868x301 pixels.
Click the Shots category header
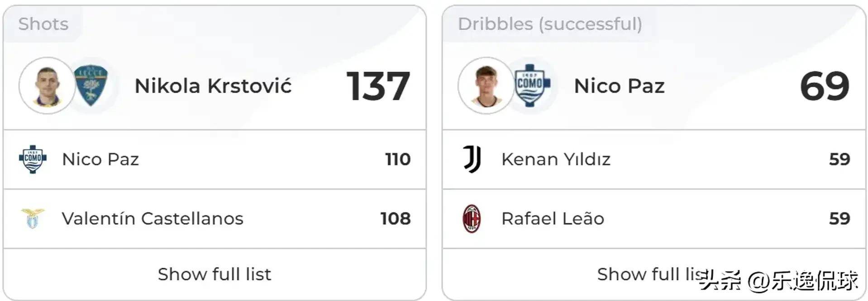(43, 24)
